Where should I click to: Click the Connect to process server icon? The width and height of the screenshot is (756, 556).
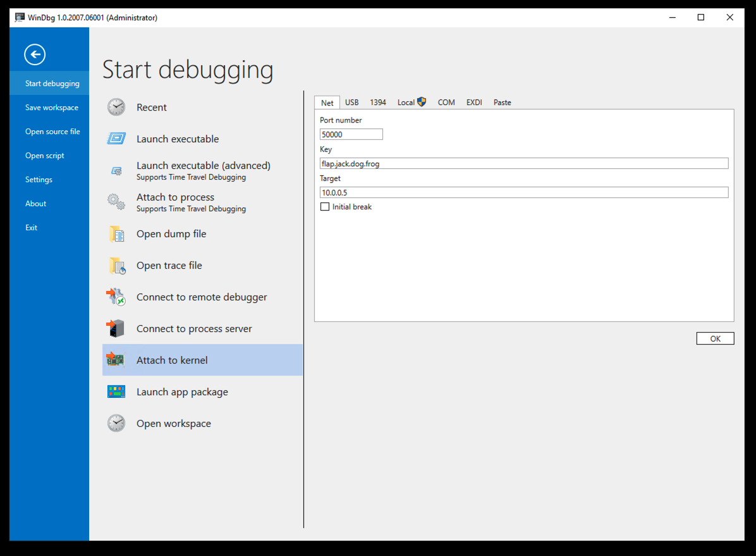tap(115, 329)
